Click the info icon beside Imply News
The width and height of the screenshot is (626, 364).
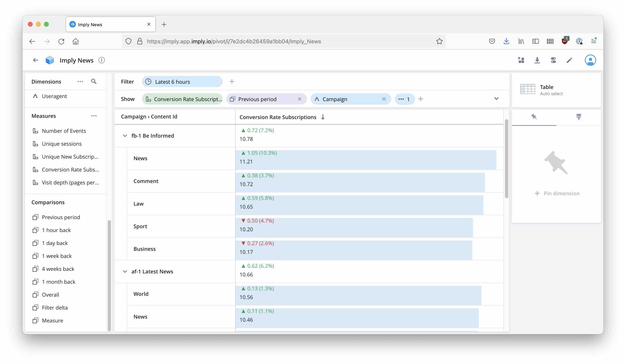click(x=102, y=60)
